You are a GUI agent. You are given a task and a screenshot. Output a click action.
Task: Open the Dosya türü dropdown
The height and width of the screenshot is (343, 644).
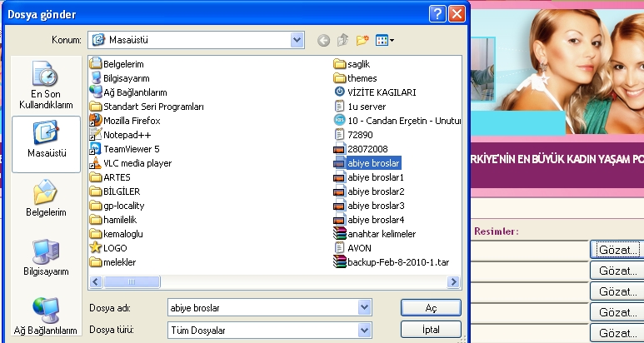point(363,330)
